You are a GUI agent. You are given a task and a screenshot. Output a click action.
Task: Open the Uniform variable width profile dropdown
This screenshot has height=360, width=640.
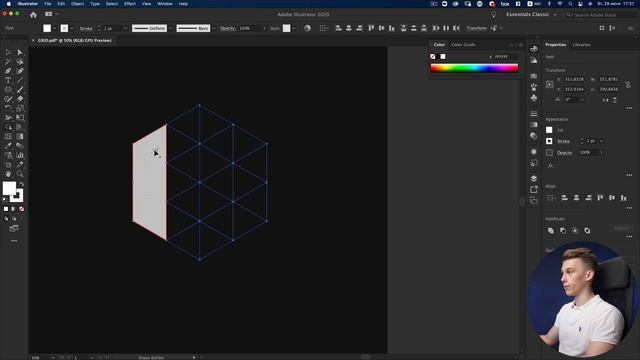(170, 28)
